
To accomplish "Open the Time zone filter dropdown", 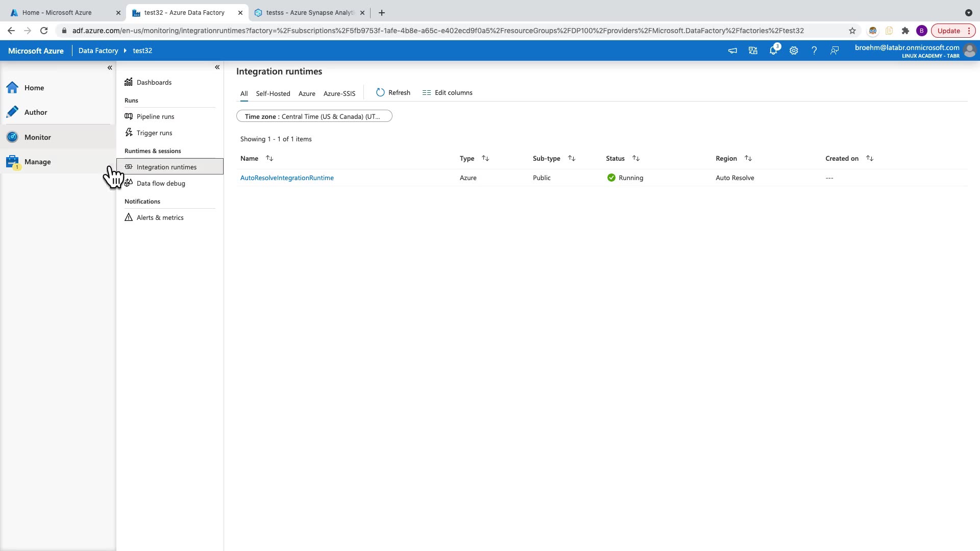I will click(314, 116).
